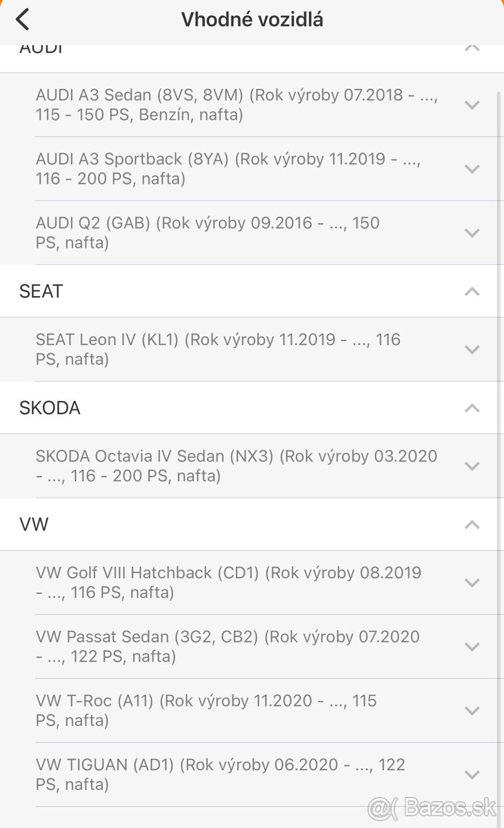Image resolution: width=504 pixels, height=828 pixels.
Task: Open the VW T-Roc (A11) row text
Action: tap(206, 711)
